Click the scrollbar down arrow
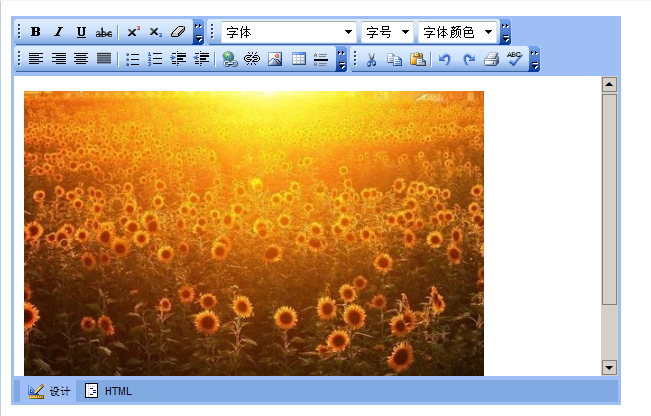Image resolution: width=651 pixels, height=416 pixels. coord(609,367)
